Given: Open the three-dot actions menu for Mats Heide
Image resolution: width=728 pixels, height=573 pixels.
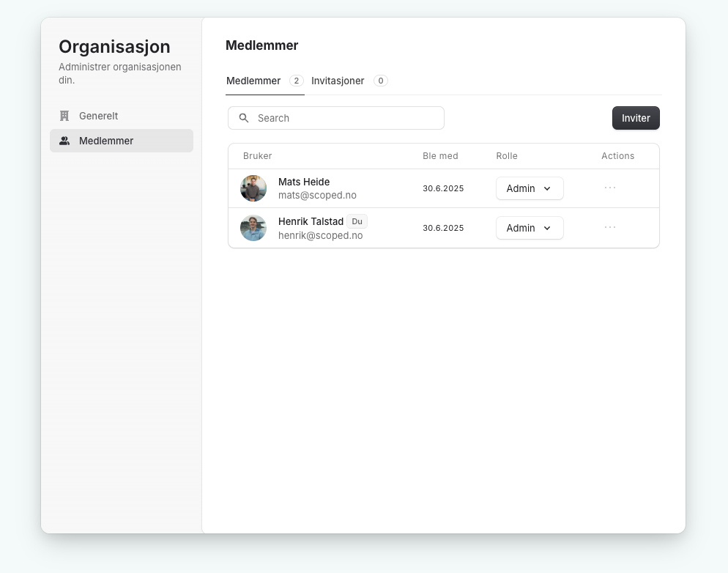Looking at the screenshot, I should tap(610, 188).
